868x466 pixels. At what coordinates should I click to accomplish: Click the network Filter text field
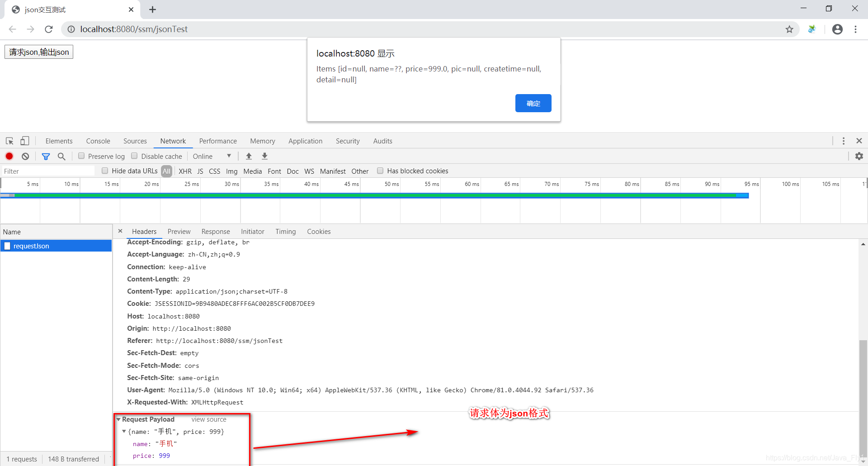[x=48, y=171]
